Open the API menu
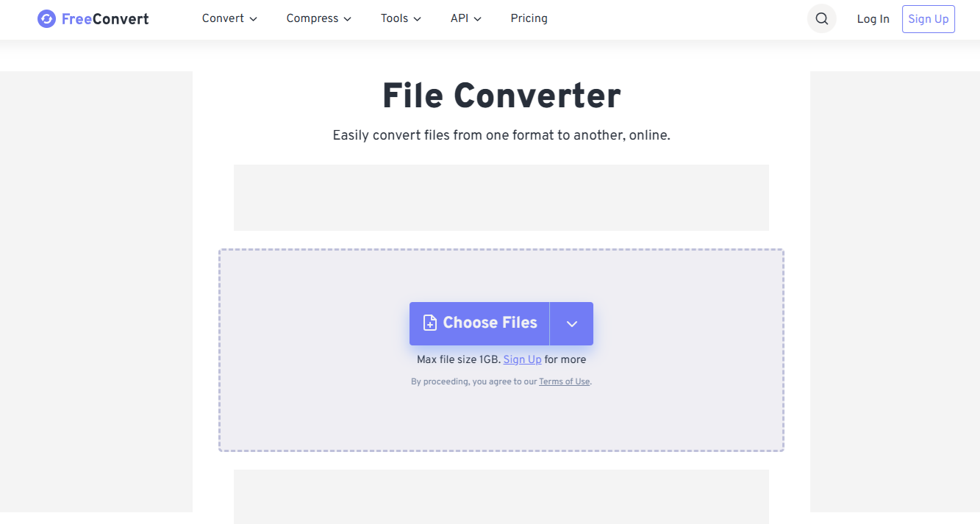The image size is (980, 524). coord(459,18)
